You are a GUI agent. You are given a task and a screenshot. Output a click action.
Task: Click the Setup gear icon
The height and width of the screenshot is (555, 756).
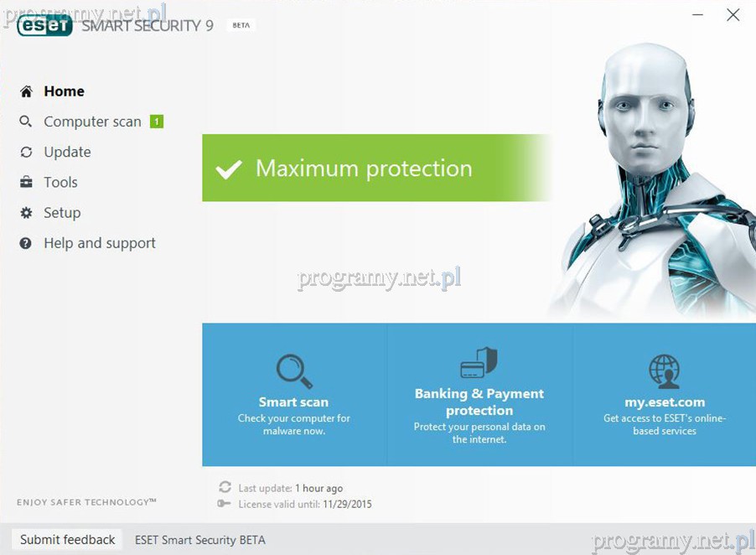[26, 213]
